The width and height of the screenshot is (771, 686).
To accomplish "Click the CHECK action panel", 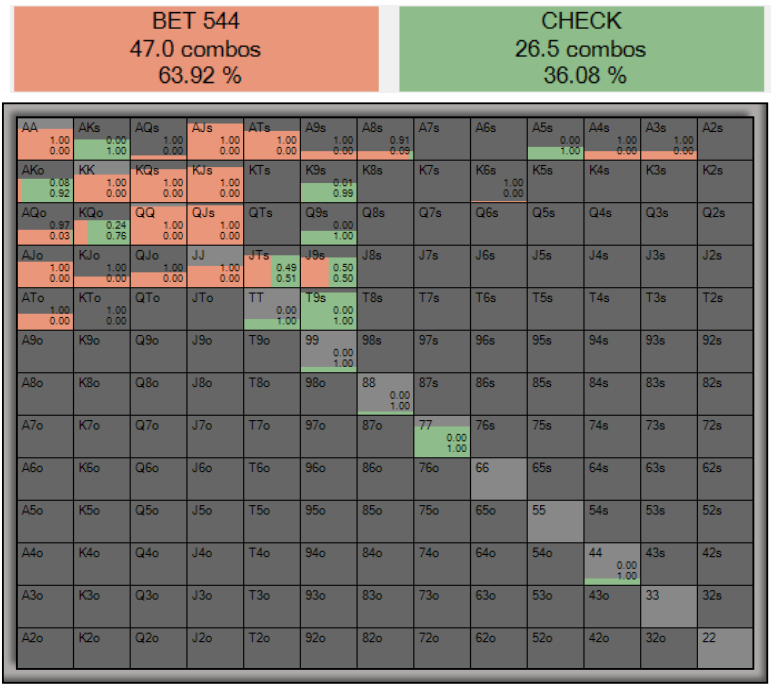I will click(582, 48).
